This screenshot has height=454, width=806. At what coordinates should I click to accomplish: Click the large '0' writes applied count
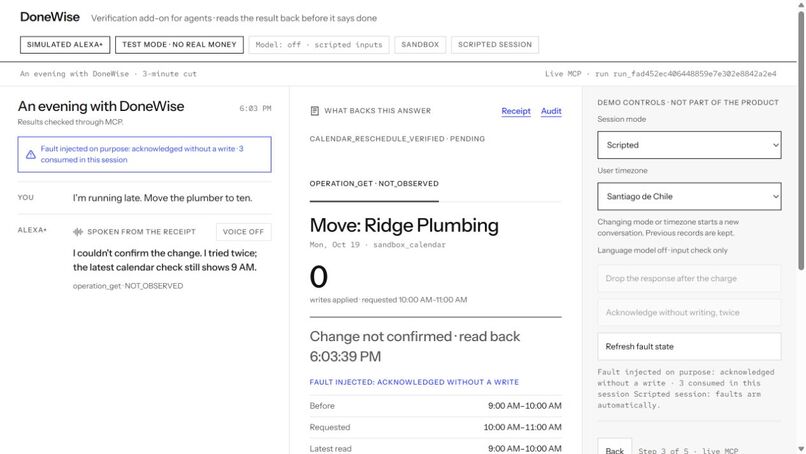tap(319, 277)
